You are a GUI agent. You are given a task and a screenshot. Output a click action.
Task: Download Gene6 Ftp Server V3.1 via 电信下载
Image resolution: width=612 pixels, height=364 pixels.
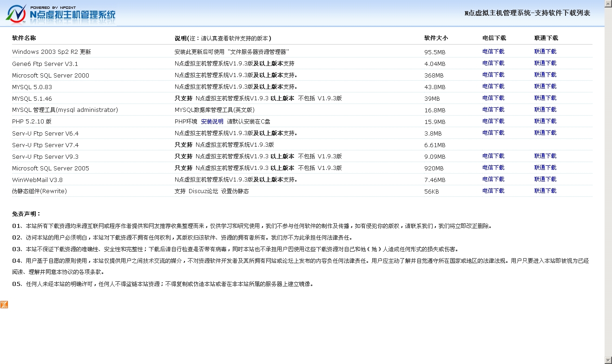[x=493, y=63]
